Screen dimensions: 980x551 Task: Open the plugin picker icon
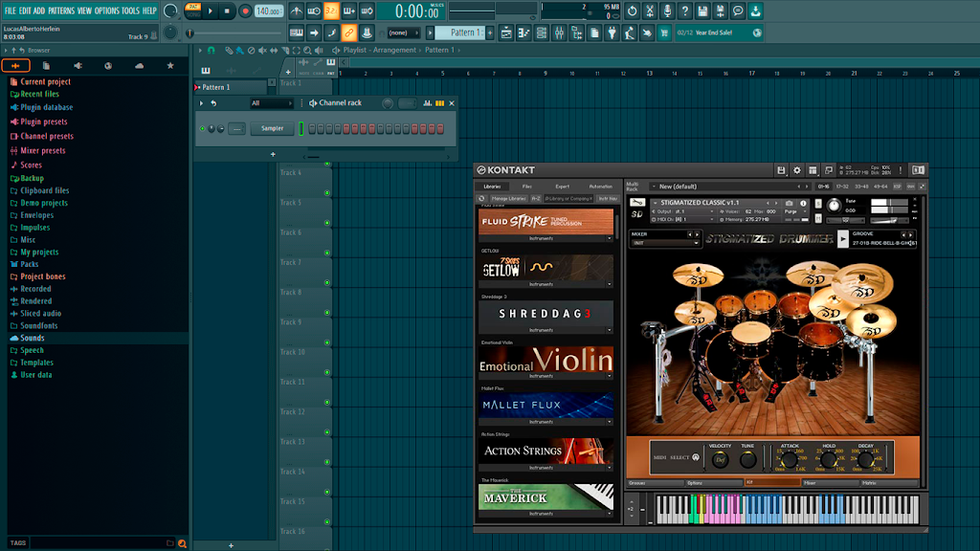[612, 33]
